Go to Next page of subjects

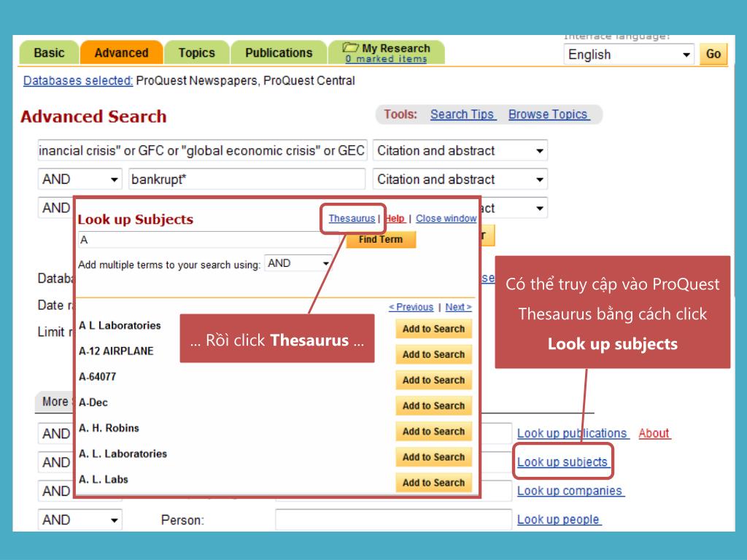pyautogui.click(x=458, y=307)
